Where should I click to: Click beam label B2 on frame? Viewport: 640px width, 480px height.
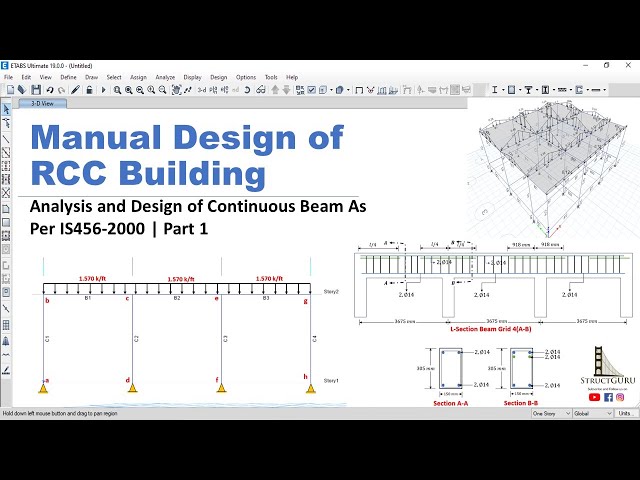pyautogui.click(x=177, y=298)
